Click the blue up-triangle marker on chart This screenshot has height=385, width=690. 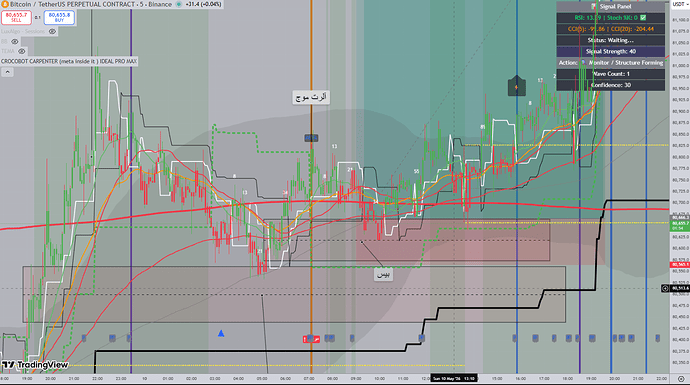pos(221,334)
